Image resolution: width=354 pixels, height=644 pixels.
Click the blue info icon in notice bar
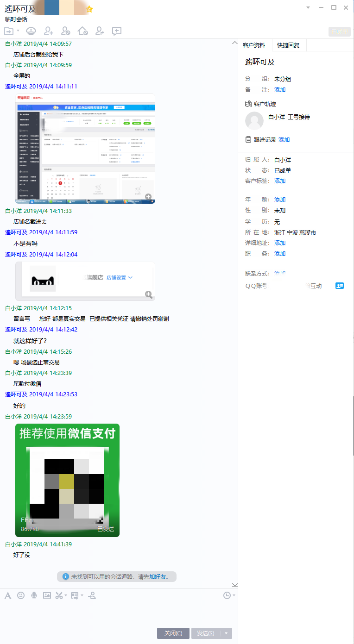pyautogui.click(x=66, y=577)
